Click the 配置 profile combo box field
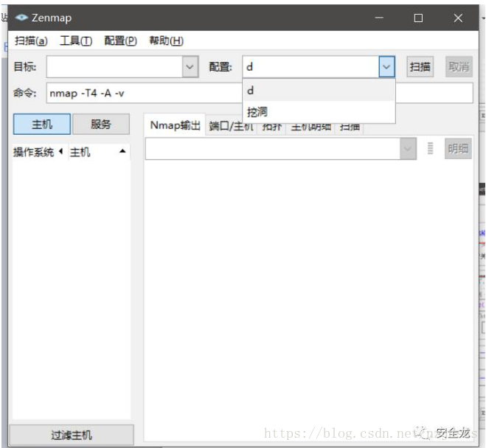The height and width of the screenshot is (448, 486). 310,66
